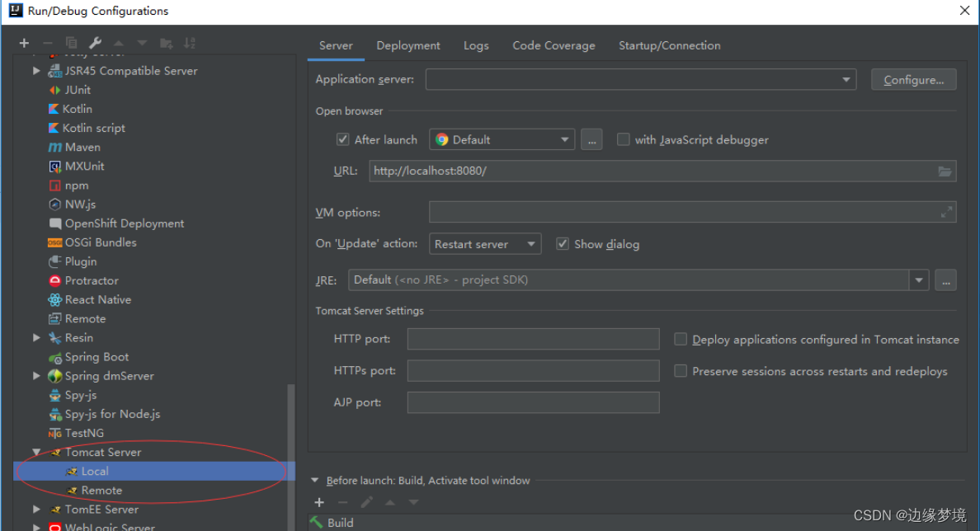Click the move configuration down arrow
The image size is (980, 531).
[x=142, y=43]
